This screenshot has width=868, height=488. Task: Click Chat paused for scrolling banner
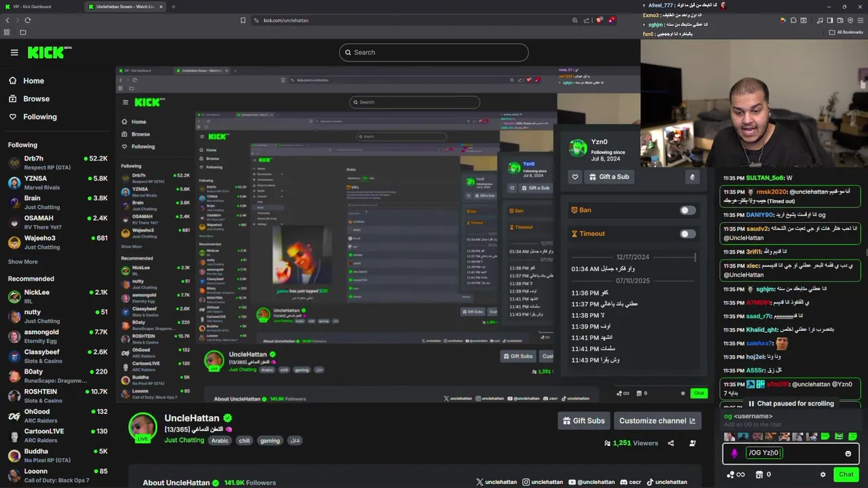(x=790, y=403)
